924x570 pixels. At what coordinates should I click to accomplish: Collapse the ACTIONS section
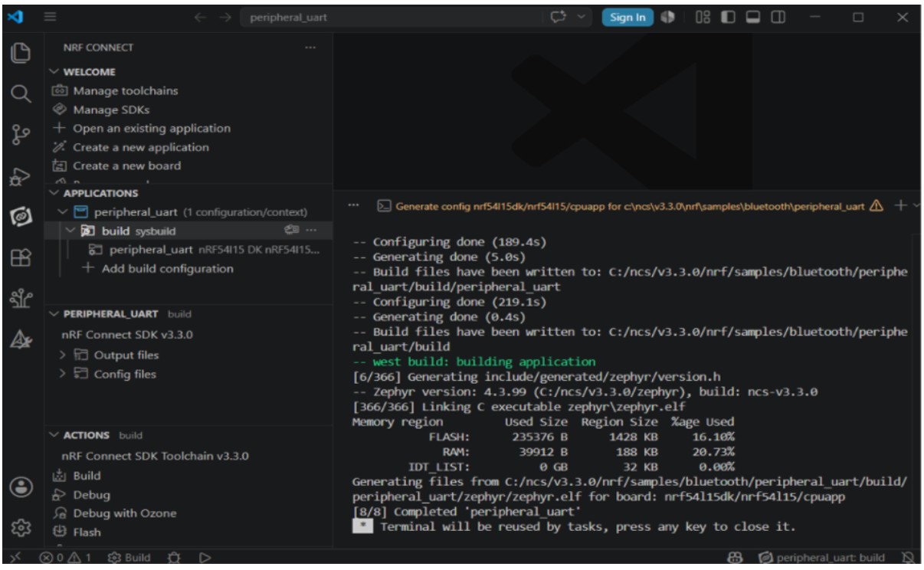[x=54, y=435]
